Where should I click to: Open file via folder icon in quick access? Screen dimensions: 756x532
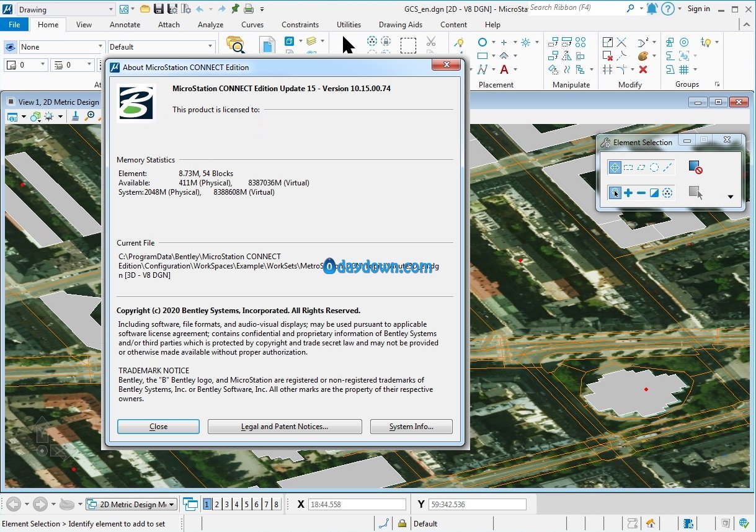point(145,9)
